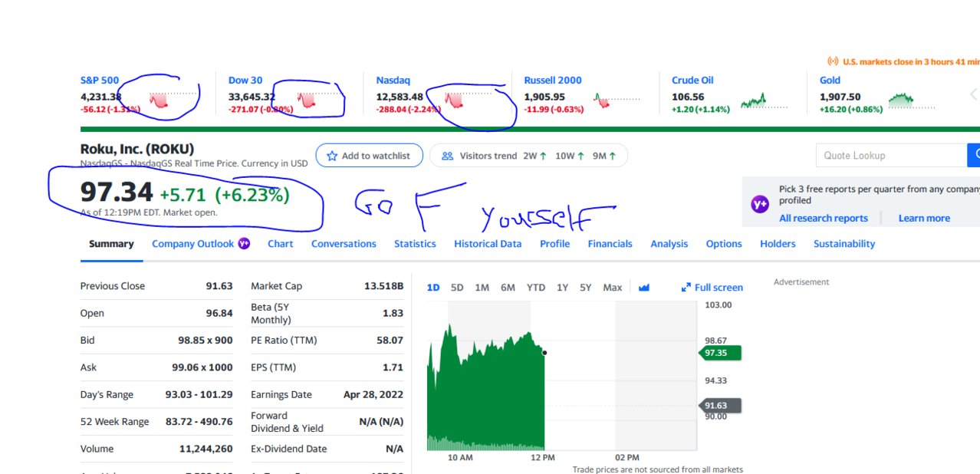Open the Dow 30 index link
The height and width of the screenshot is (474, 980).
tap(245, 80)
